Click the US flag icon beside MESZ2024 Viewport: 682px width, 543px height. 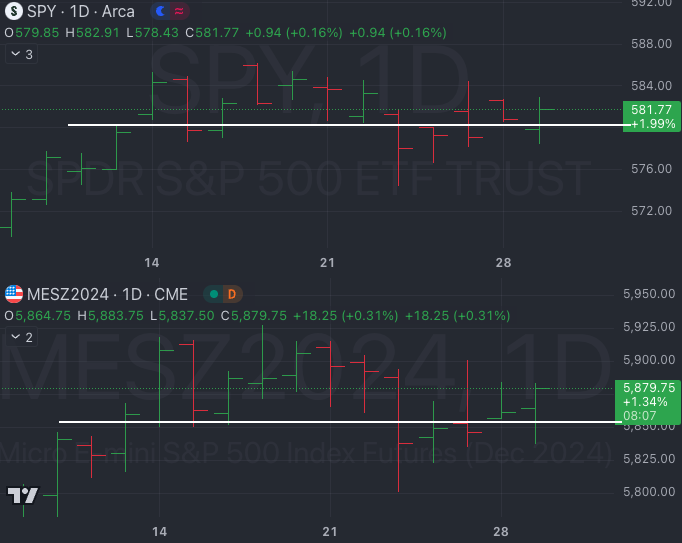click(x=14, y=294)
